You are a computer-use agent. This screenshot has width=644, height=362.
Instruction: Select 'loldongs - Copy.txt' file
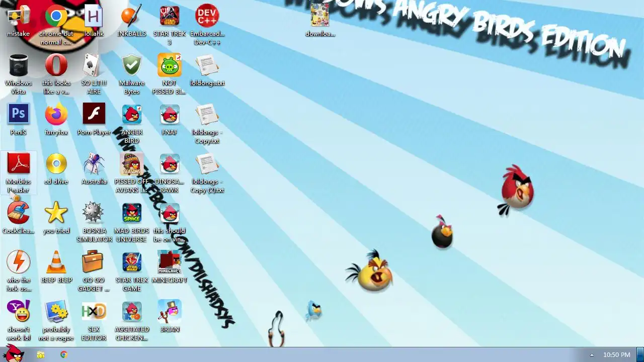point(207,124)
